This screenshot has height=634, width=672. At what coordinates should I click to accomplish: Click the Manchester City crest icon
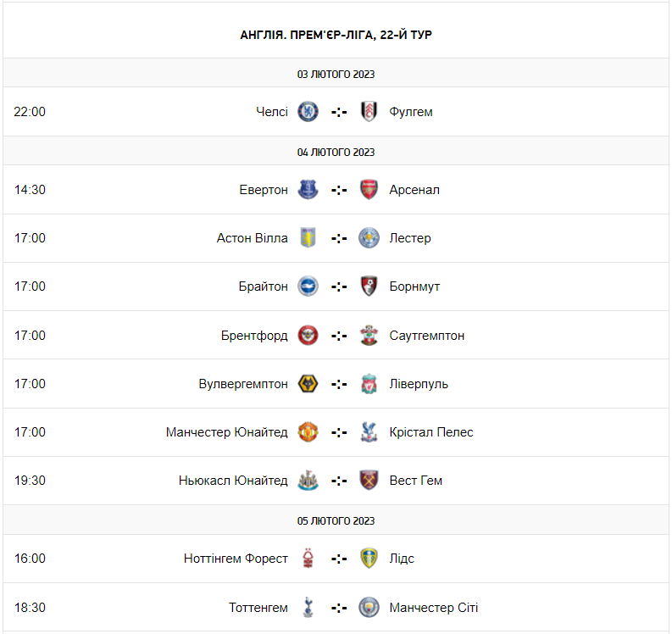[369, 608]
